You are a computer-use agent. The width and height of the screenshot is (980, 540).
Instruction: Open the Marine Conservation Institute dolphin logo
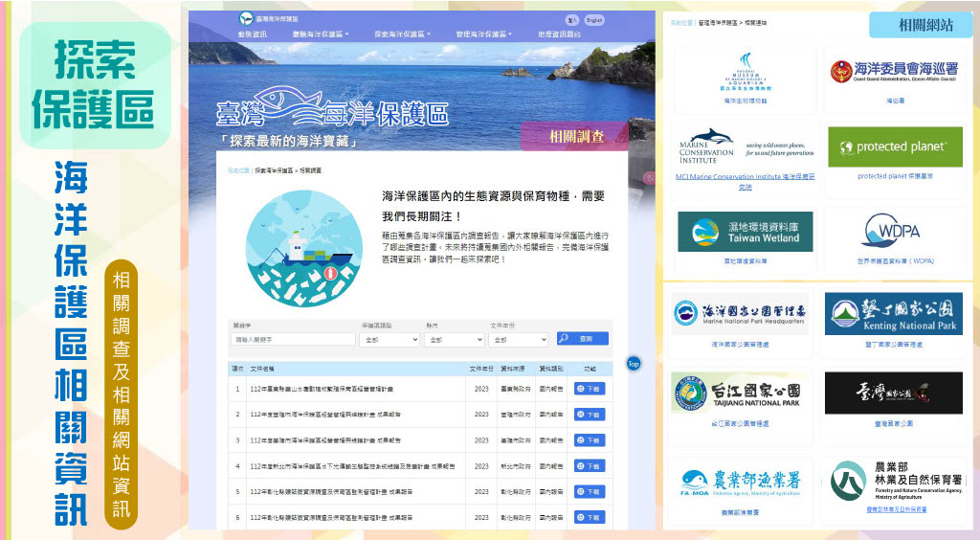point(746,146)
